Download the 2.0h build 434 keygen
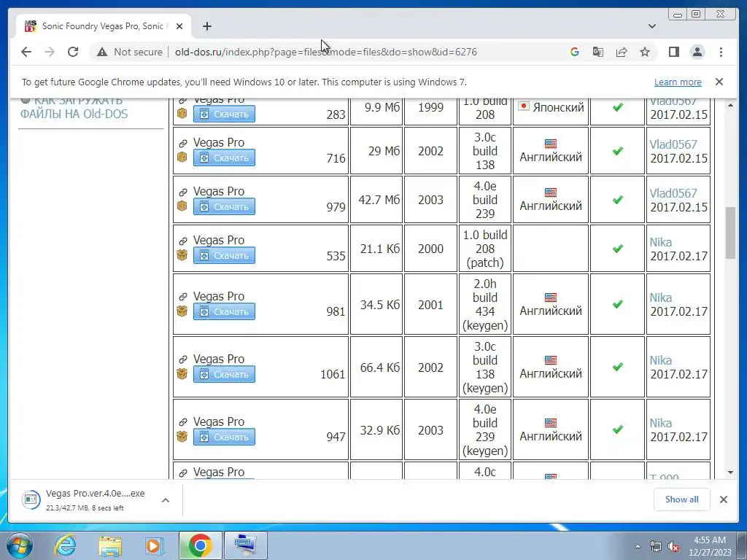The width and height of the screenshot is (747, 560). pos(224,311)
